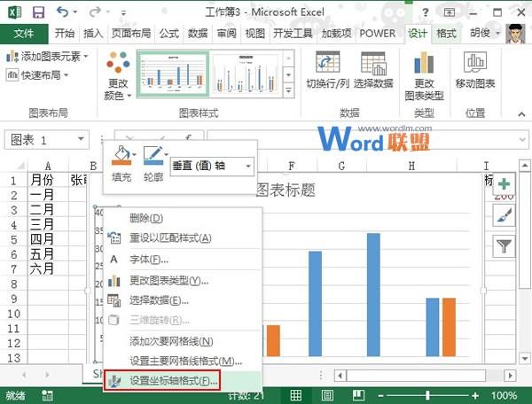Image resolution: width=532 pixels, height=404 pixels.
Task: Click the Undo arrow icon
Action: (62, 12)
